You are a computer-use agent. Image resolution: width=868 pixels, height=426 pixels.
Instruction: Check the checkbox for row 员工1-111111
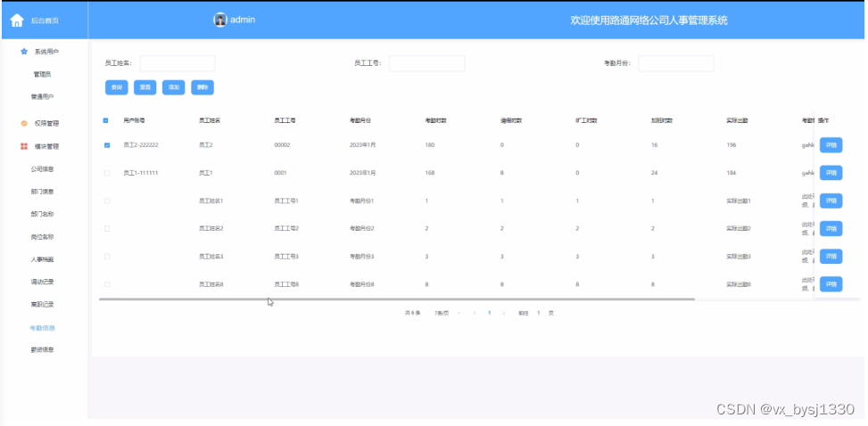coord(107,173)
